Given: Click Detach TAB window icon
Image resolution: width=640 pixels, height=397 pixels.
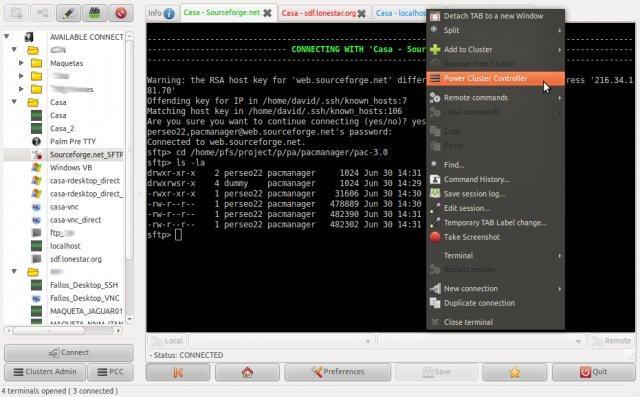Looking at the screenshot, I should tap(435, 16).
